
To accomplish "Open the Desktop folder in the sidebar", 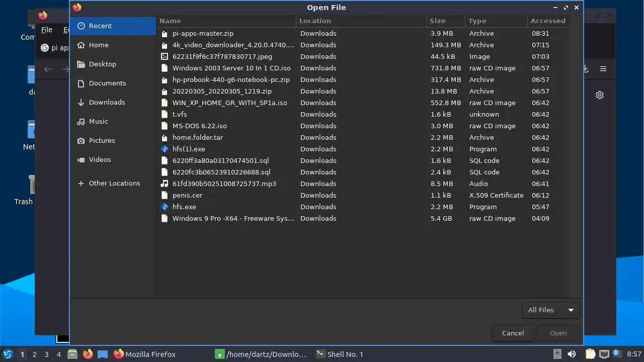I will point(113,64).
